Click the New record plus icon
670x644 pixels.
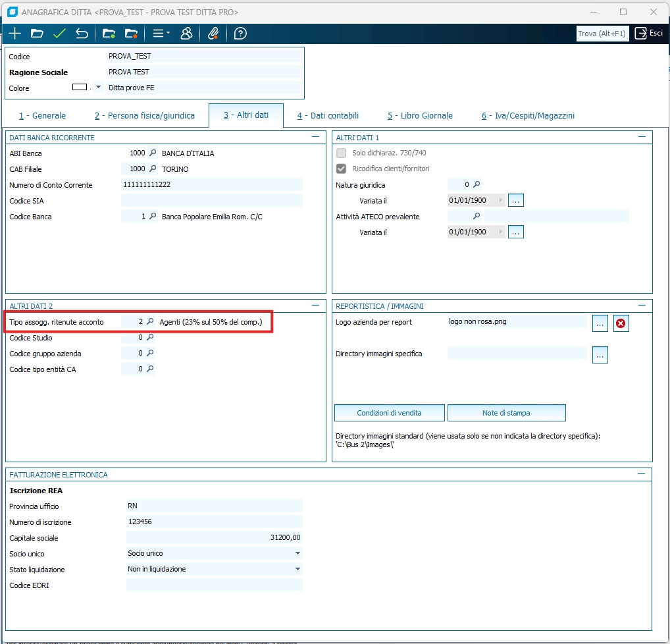click(14, 34)
